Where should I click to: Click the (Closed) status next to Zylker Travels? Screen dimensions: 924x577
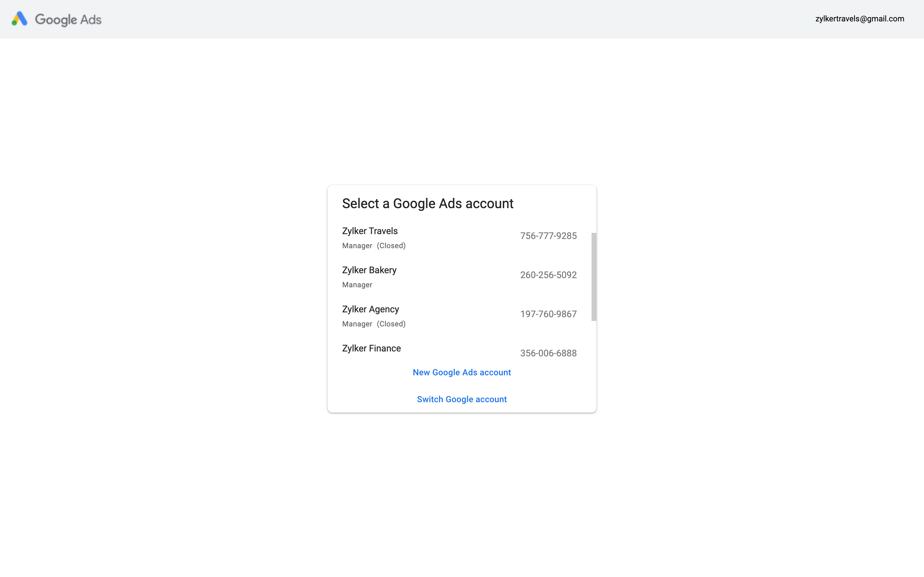(x=391, y=246)
